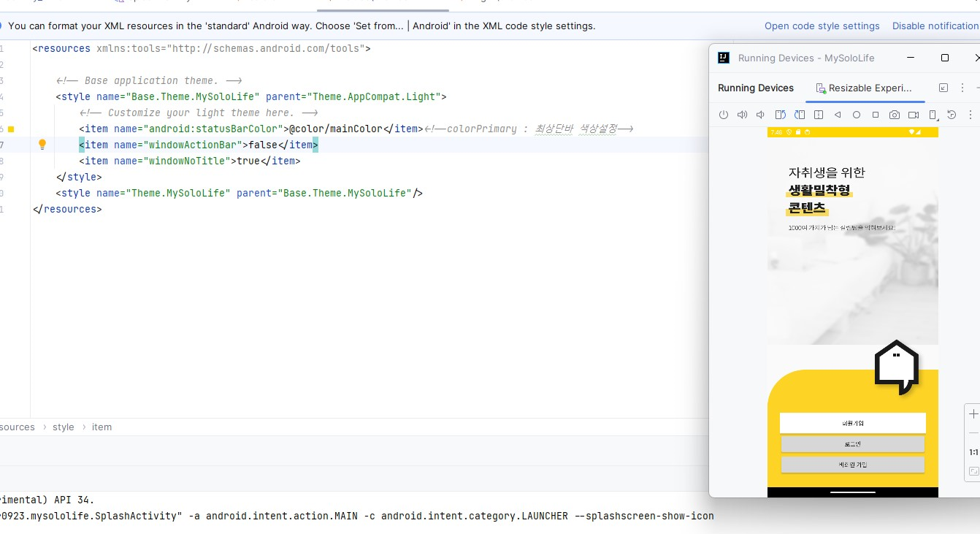The image size is (980, 534).
Task: Click the IntelliJ logo in Running Devices title bar
Action: coord(724,58)
